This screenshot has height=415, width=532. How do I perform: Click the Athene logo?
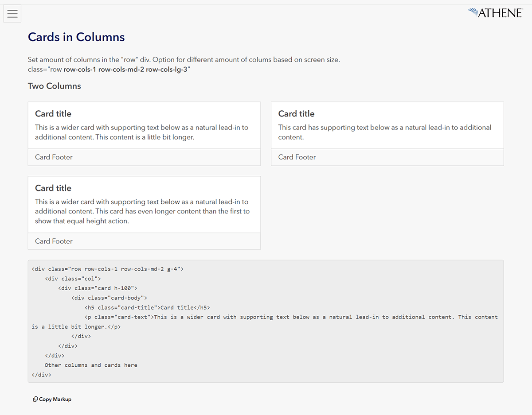click(495, 13)
